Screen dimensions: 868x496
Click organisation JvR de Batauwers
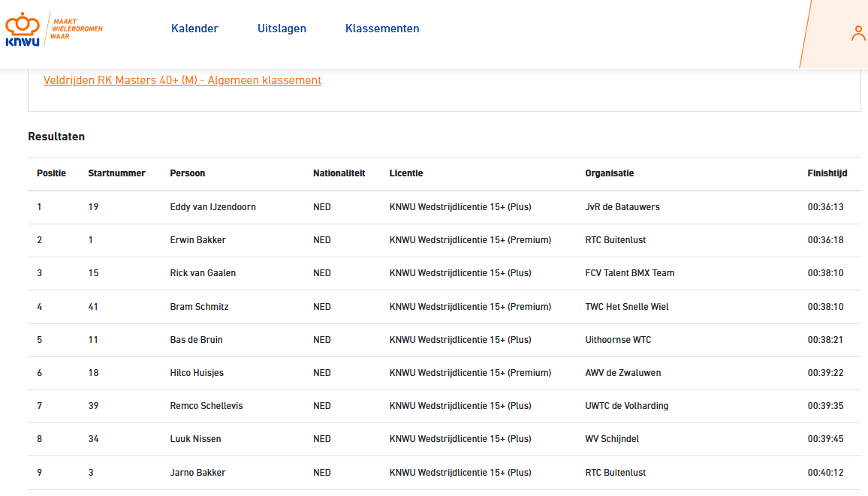[x=622, y=207]
